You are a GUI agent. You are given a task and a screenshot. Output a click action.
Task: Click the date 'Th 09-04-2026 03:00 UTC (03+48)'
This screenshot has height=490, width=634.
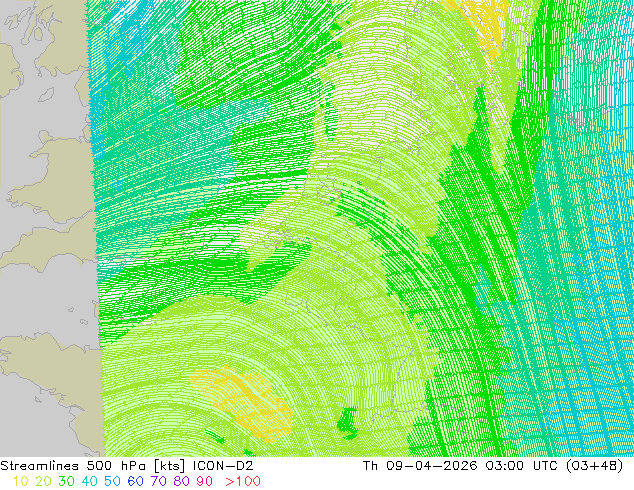click(x=493, y=466)
